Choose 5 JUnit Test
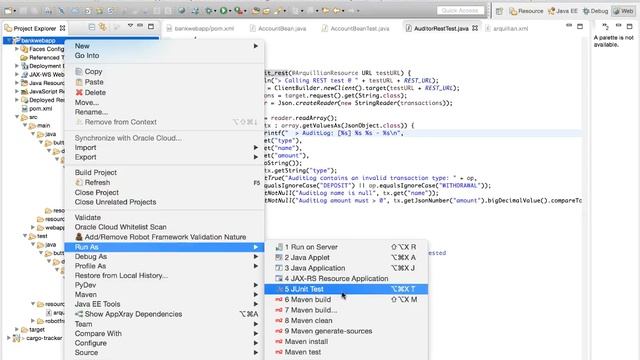 point(346,289)
